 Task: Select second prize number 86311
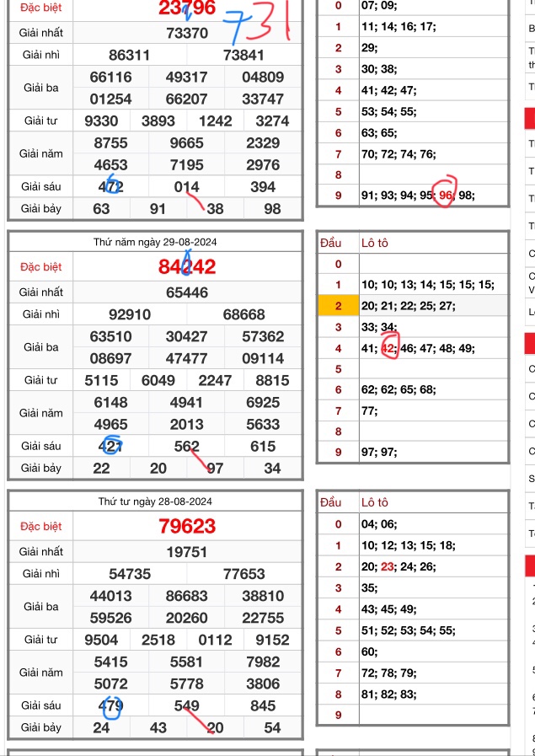point(130,55)
